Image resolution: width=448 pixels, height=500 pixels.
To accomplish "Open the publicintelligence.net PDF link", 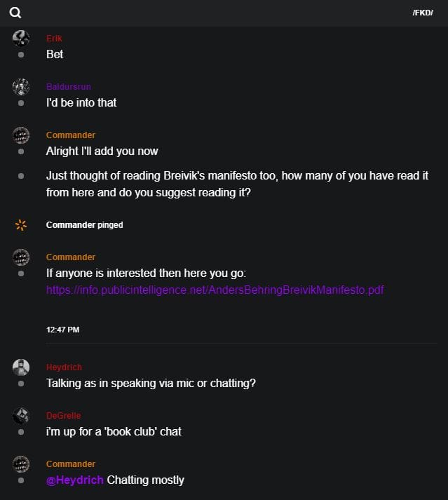I will point(215,290).
